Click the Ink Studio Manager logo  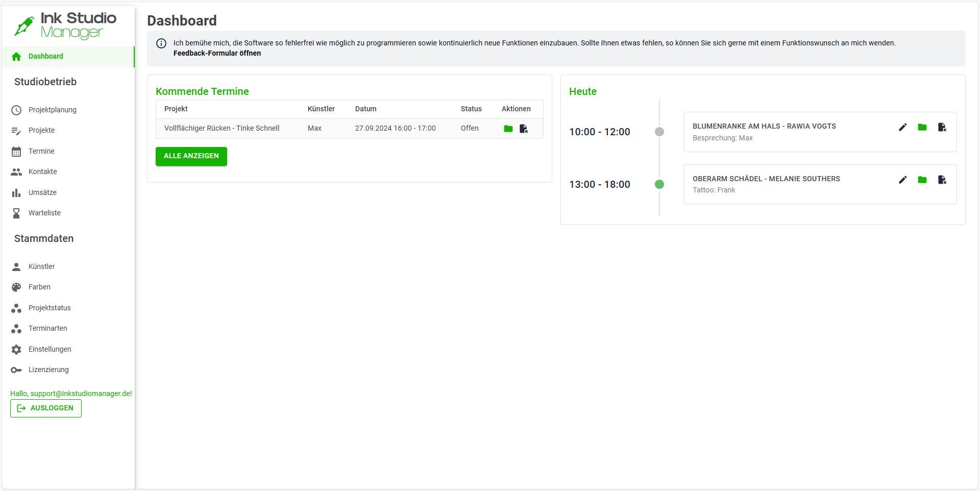pos(65,26)
